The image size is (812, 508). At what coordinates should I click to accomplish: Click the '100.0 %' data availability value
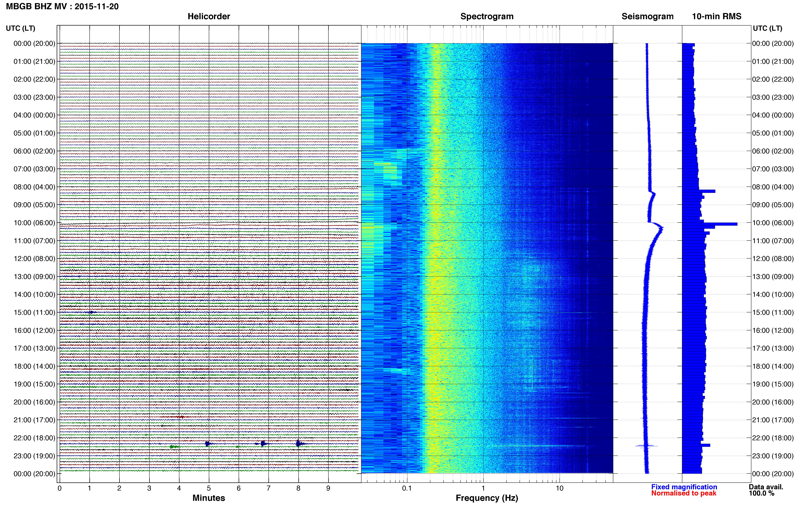click(761, 493)
